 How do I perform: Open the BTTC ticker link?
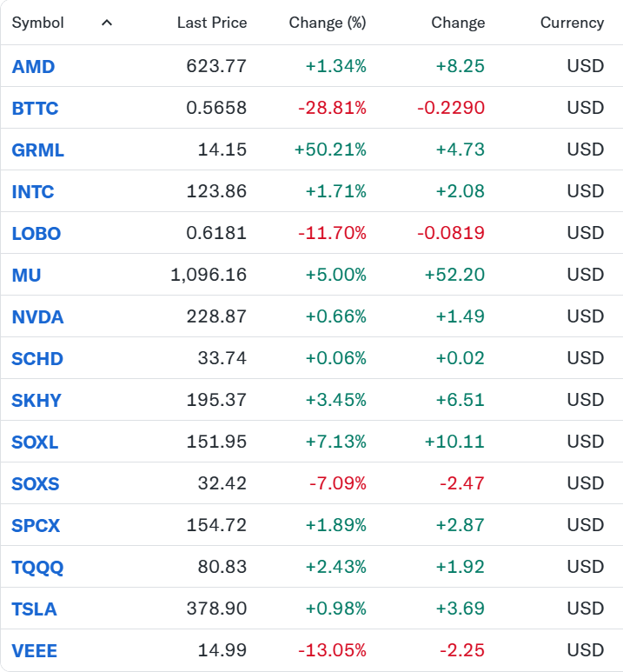click(35, 108)
